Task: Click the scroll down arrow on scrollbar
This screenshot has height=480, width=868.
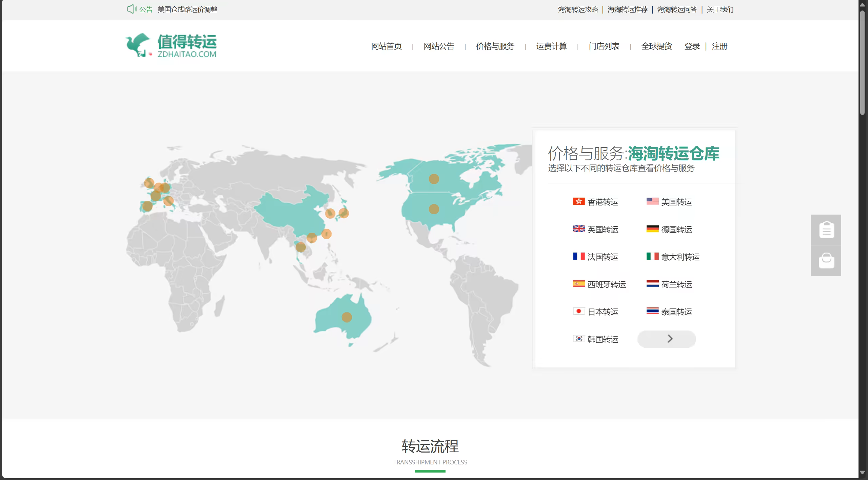Action: [x=862, y=473]
